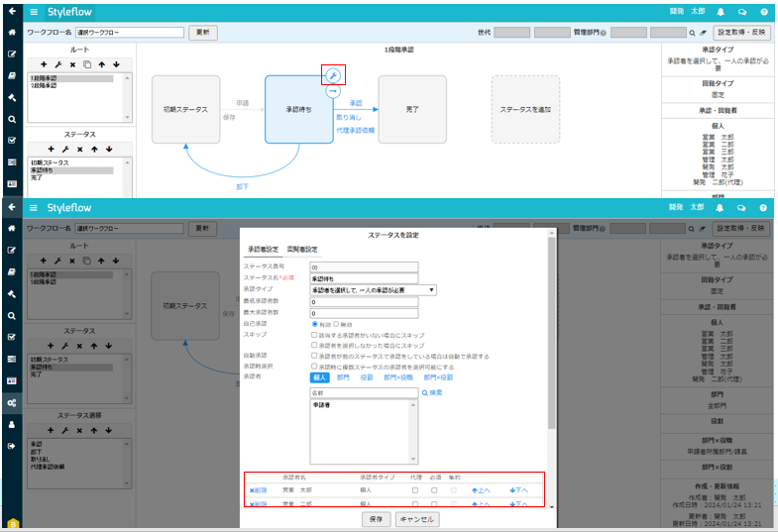Check 代理 box for 営業 太郎 row

pyautogui.click(x=415, y=490)
